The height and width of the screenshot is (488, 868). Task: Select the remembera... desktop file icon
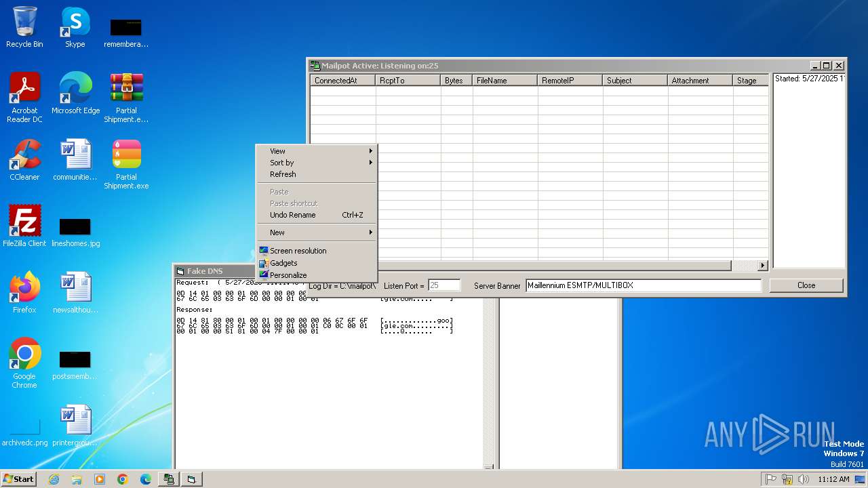[x=126, y=32]
